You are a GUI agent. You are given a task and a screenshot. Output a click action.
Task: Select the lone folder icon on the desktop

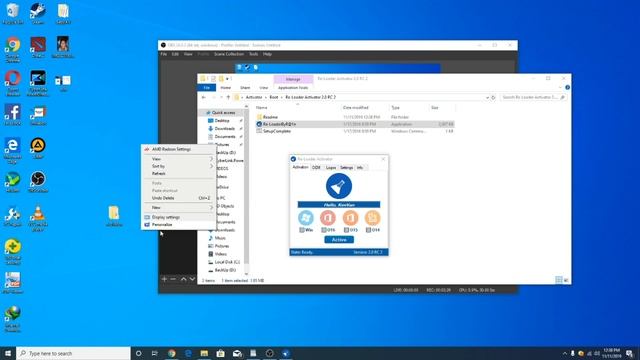(114, 216)
